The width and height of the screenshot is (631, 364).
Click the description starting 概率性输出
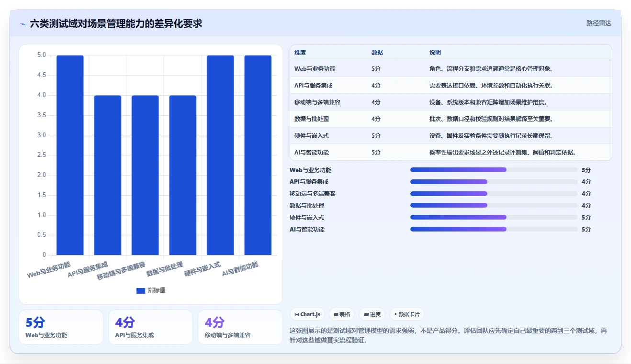click(x=502, y=153)
